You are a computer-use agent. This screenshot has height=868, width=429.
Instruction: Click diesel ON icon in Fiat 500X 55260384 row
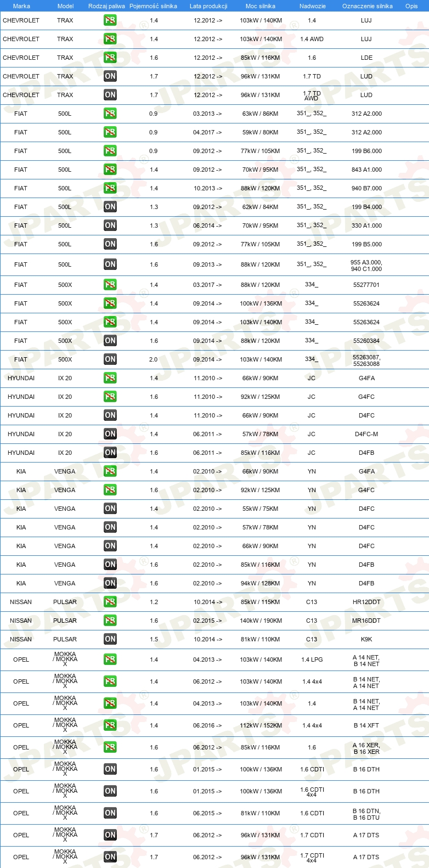coord(110,341)
